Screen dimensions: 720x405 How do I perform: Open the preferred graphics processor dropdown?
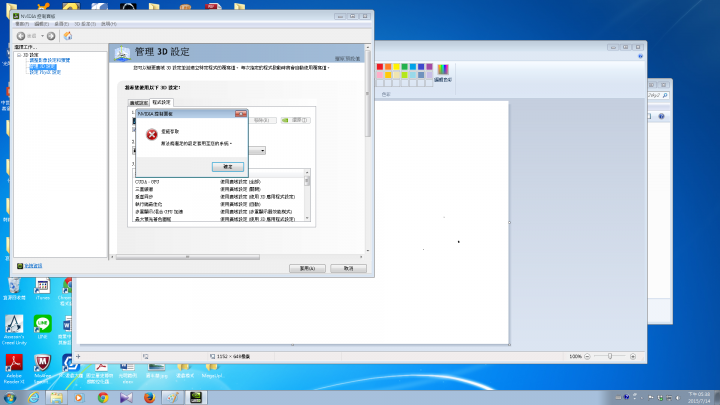tap(262, 151)
